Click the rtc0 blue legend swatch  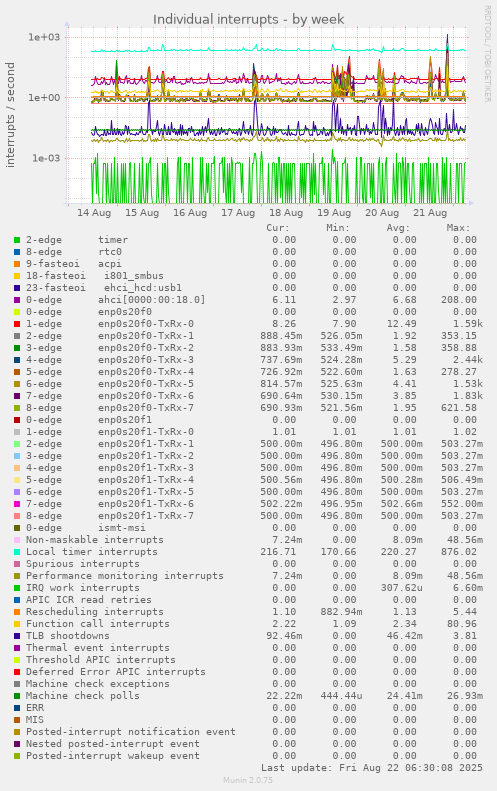tap(17, 252)
